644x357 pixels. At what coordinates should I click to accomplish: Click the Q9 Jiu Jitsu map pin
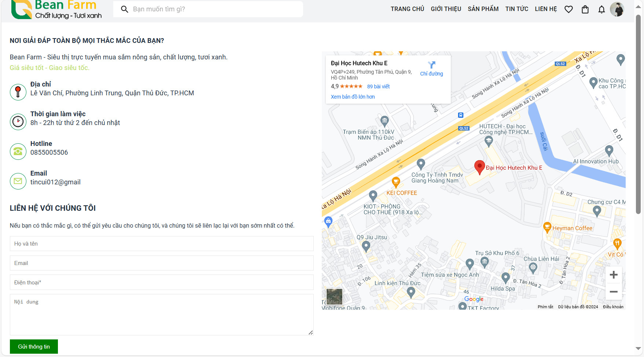pos(366,247)
